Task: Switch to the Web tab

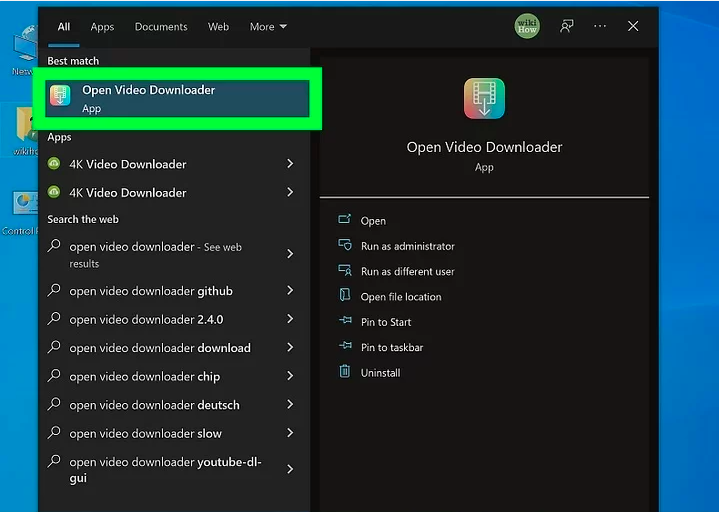Action: pos(218,27)
